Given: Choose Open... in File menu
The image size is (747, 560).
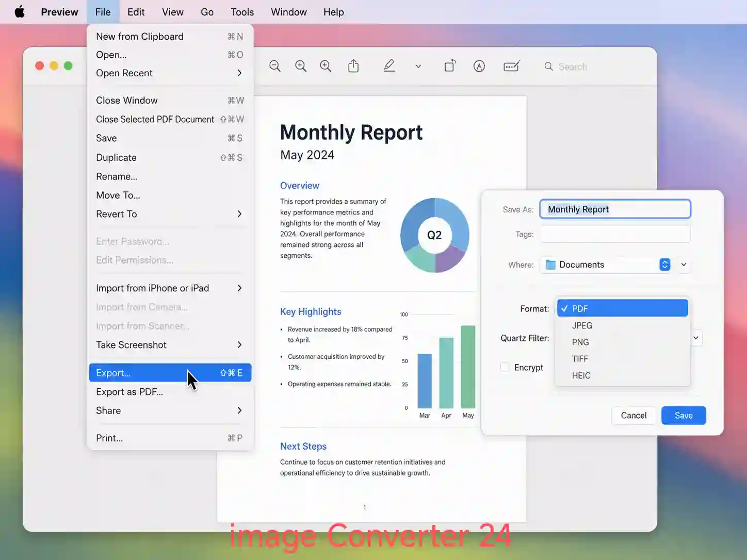Looking at the screenshot, I should [170, 55].
